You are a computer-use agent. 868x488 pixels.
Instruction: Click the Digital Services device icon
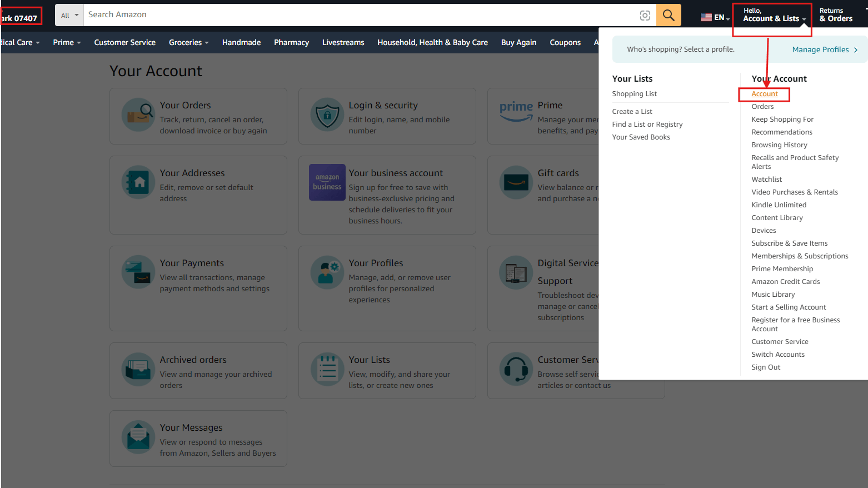516,272
